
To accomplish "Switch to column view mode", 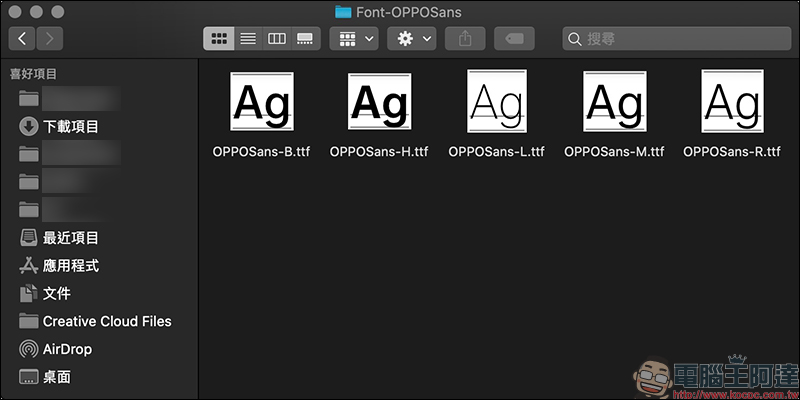I will point(277,39).
